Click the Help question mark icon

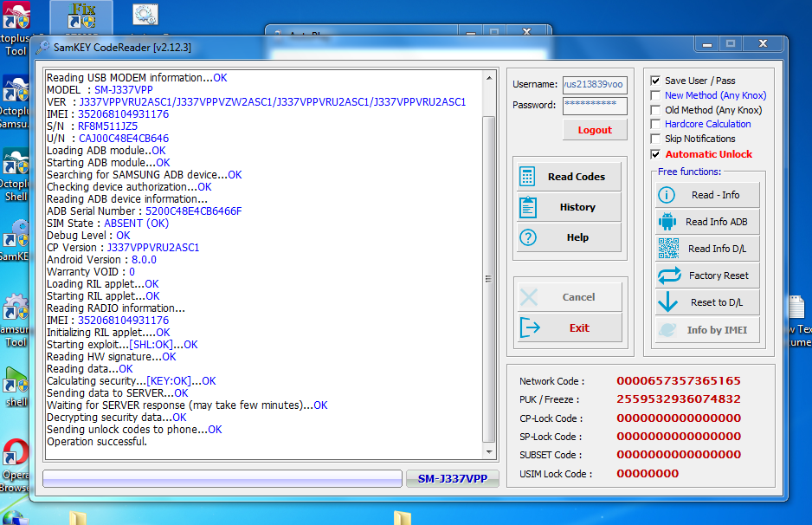528,237
